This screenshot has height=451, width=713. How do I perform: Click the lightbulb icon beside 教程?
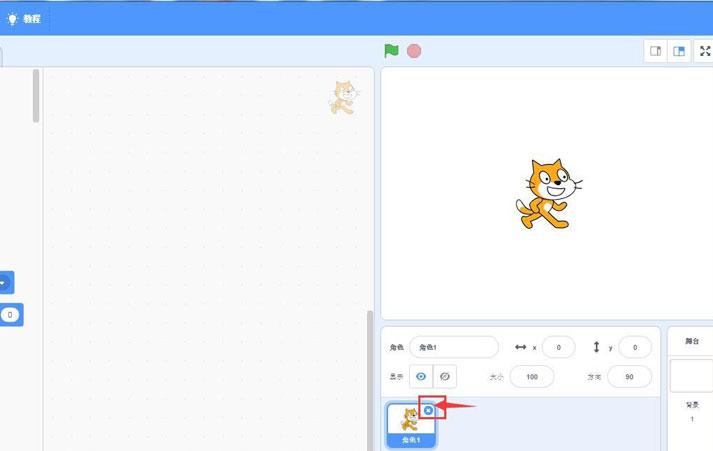point(13,19)
